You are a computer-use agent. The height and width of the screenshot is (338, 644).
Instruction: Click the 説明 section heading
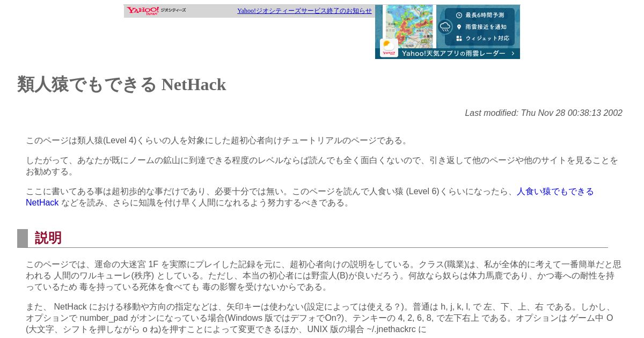[48, 238]
